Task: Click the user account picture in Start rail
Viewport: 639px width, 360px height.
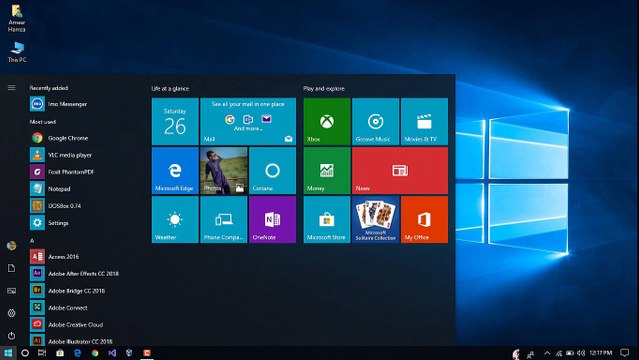Action: (x=11, y=245)
